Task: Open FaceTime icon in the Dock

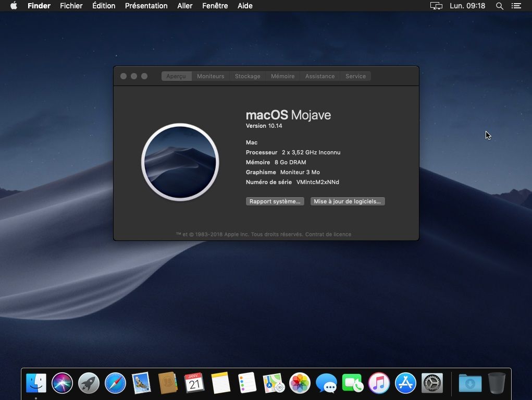Action: (x=353, y=383)
